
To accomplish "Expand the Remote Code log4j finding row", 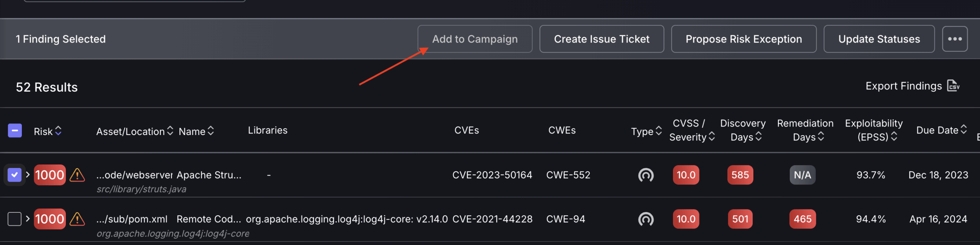I will click(28, 219).
